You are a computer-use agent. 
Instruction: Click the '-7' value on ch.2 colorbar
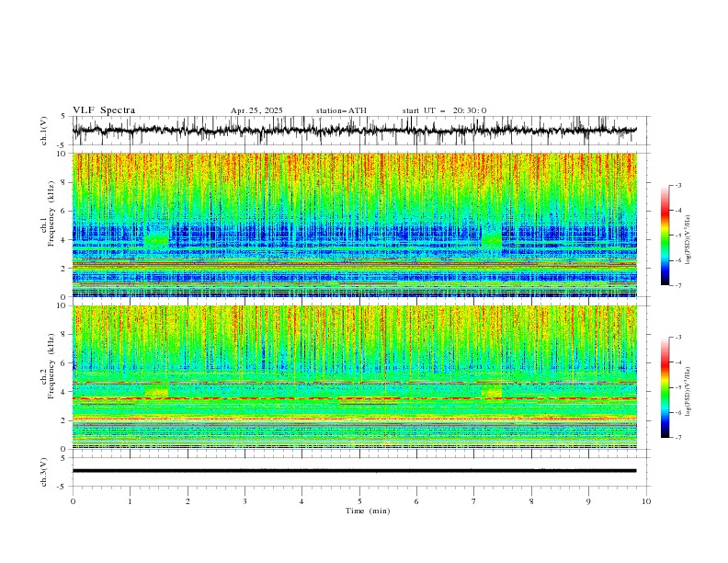[677, 438]
